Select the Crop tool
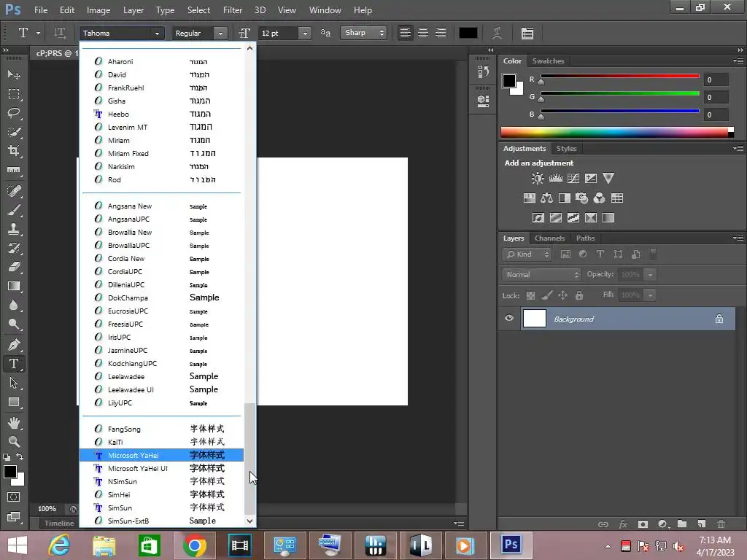 14,151
